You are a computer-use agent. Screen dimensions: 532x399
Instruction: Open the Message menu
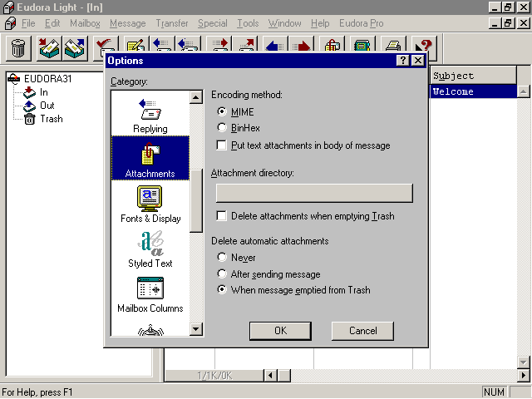tap(127, 23)
